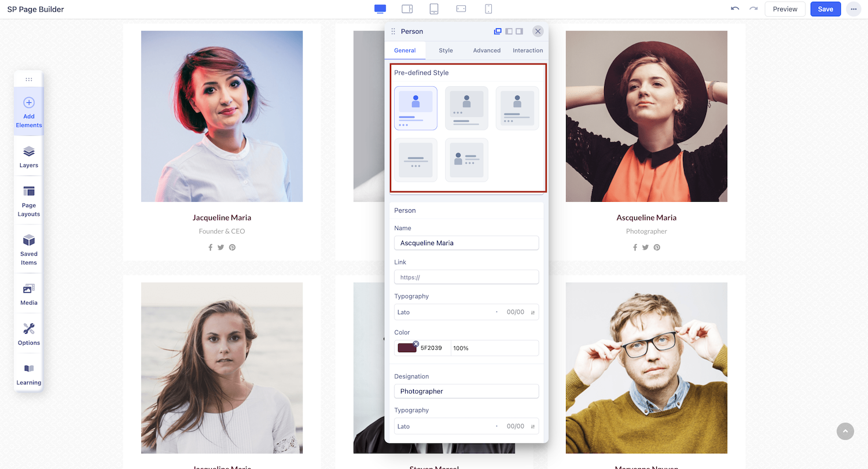Click Twitter icon under Ascqueline Maria Photographer
This screenshot has width=868, height=469.
[646, 248]
